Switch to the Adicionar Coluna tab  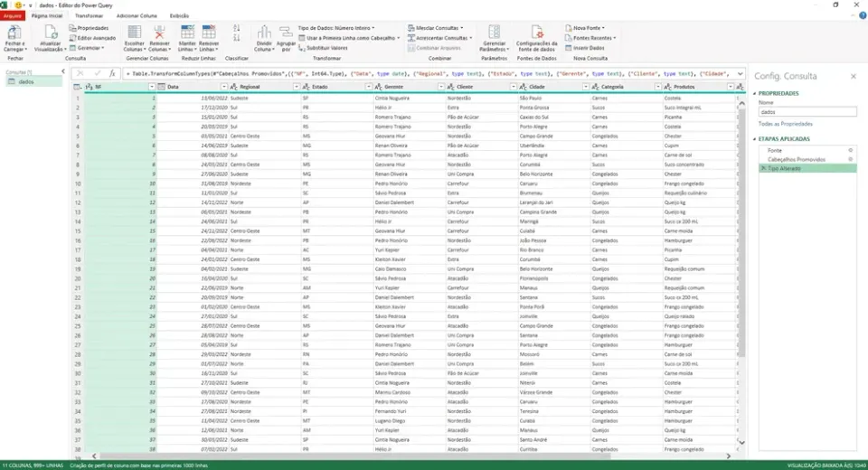[137, 16]
